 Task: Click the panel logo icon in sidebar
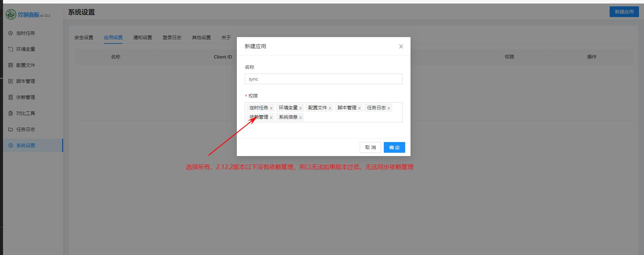point(11,14)
